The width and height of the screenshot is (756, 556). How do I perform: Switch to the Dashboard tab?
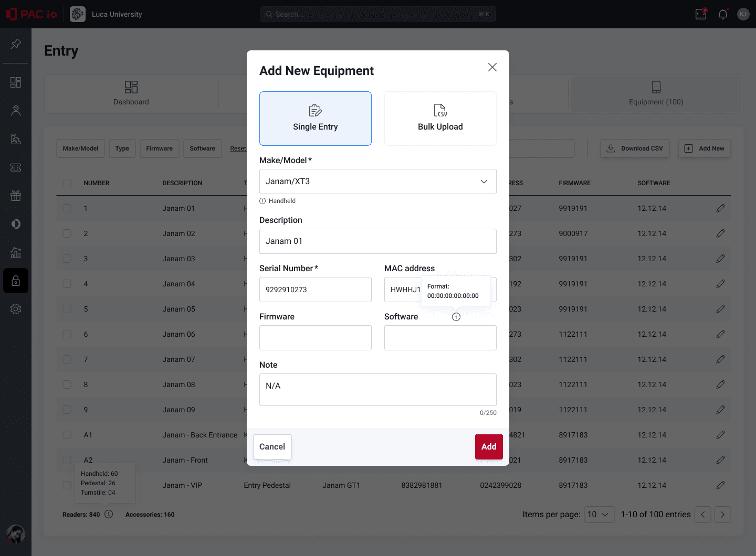coord(131,94)
